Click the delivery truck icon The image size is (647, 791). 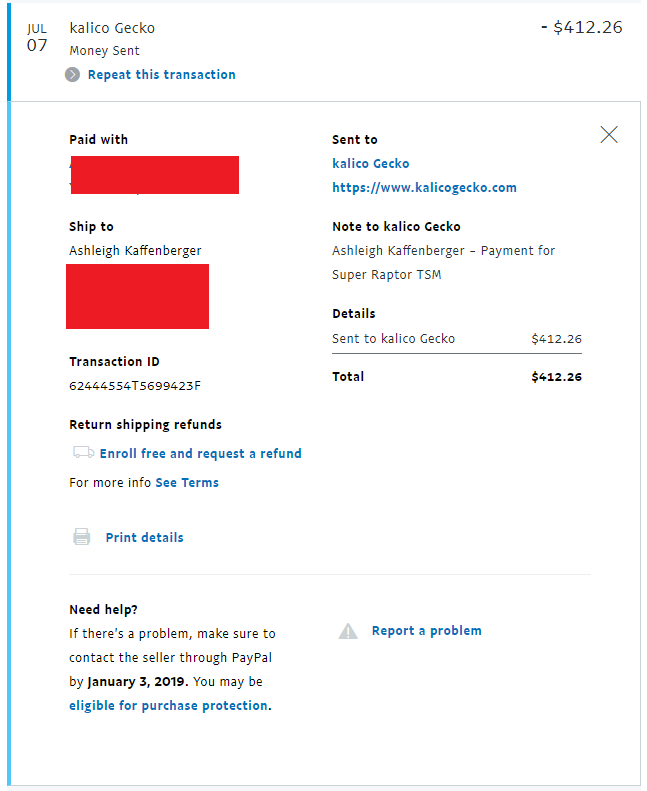pyautogui.click(x=83, y=452)
